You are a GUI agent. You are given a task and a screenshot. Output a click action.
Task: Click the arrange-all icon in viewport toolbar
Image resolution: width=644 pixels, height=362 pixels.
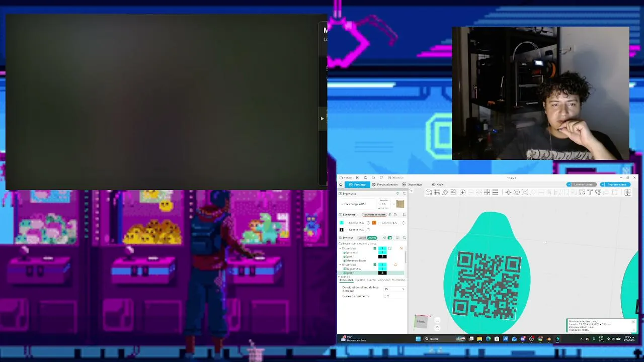pyautogui.click(x=453, y=192)
